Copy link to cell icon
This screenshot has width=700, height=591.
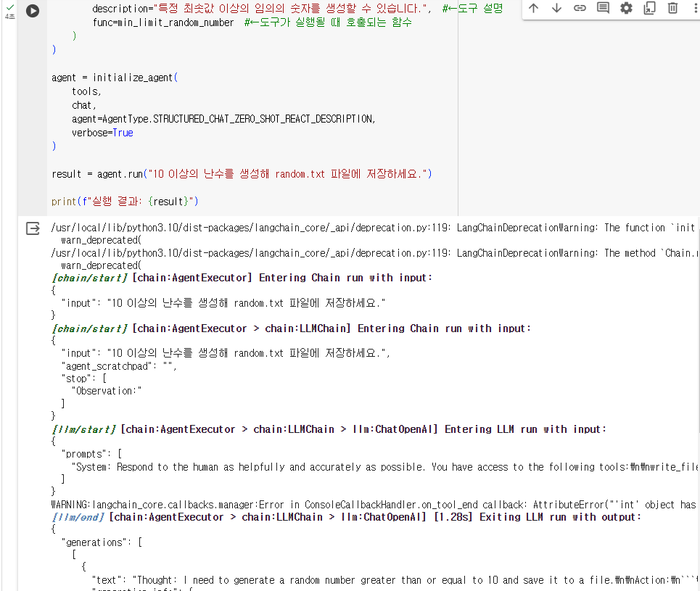(580, 8)
